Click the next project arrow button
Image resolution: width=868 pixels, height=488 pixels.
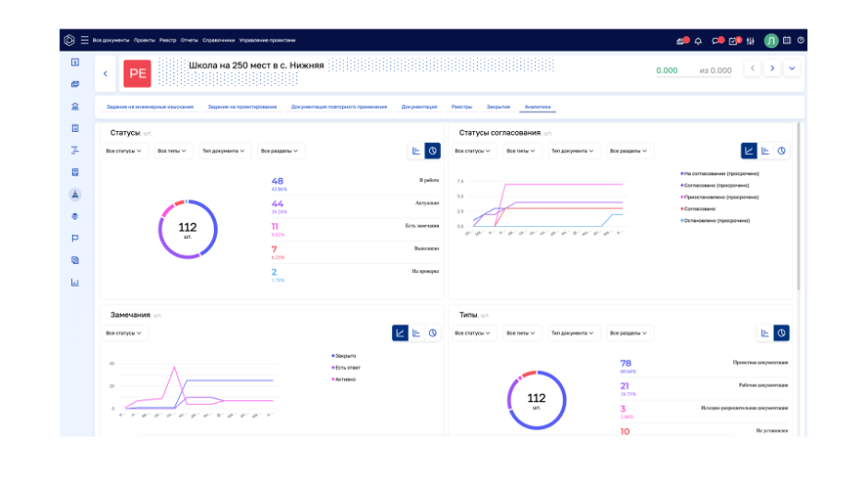point(773,68)
